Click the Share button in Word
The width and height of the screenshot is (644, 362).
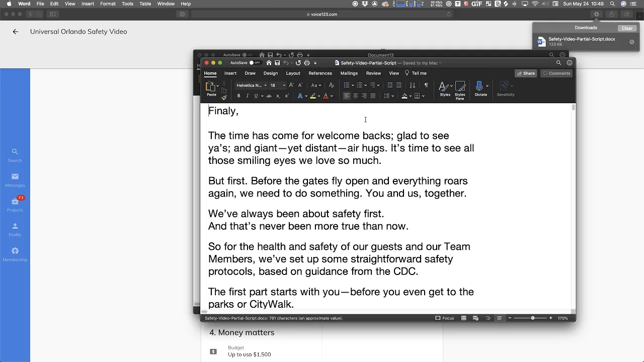coord(526,73)
